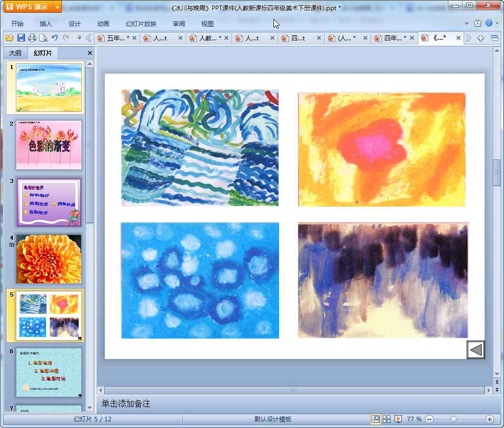Image resolution: width=504 pixels, height=428 pixels.
Task: Open print preview icon
Action: [x=43, y=38]
